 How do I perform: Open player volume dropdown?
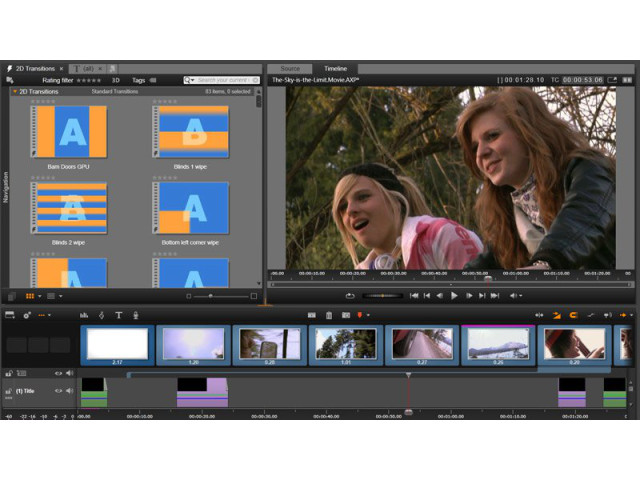[521, 296]
